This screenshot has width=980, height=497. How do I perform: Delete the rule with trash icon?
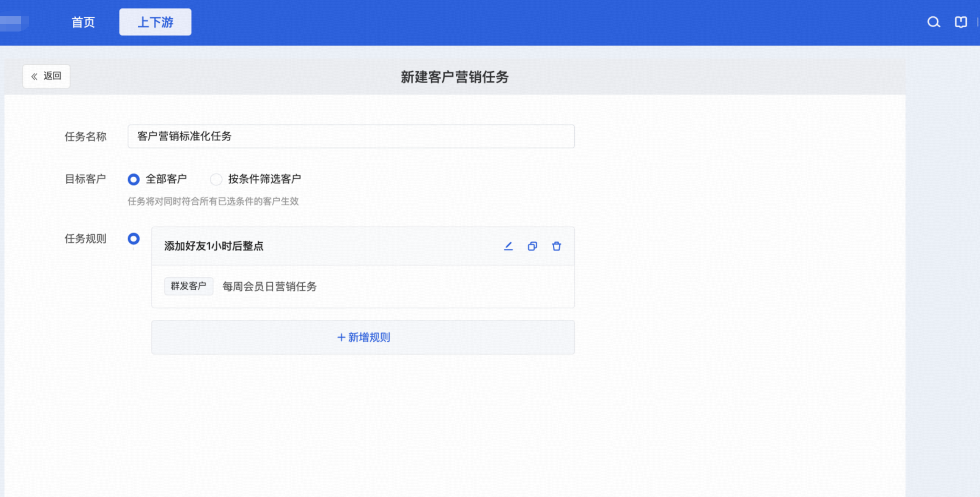(x=556, y=246)
